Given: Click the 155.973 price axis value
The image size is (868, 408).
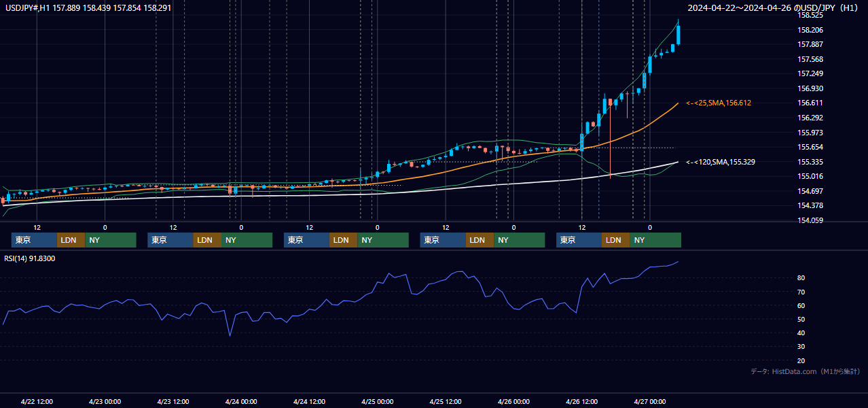Looking at the screenshot, I should 810,133.
